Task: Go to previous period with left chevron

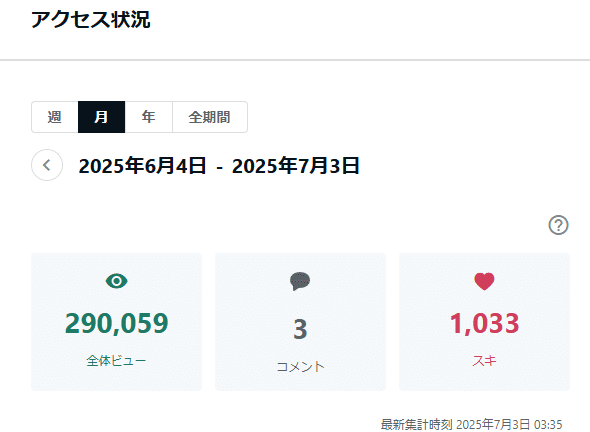Action: click(x=47, y=165)
